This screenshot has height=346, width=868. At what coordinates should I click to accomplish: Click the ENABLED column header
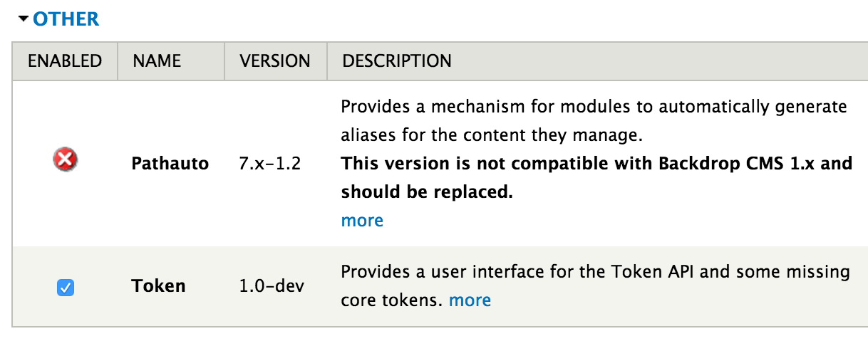click(65, 61)
